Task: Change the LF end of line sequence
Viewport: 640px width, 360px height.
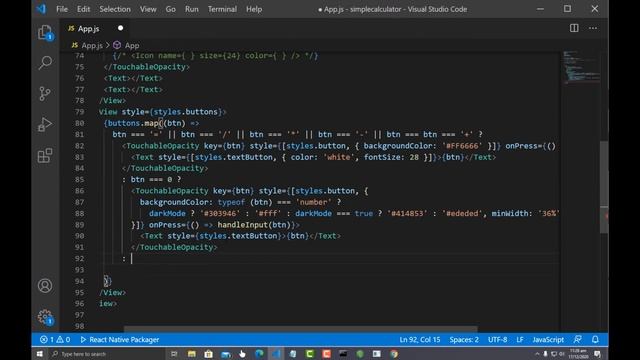Action: click(520, 340)
